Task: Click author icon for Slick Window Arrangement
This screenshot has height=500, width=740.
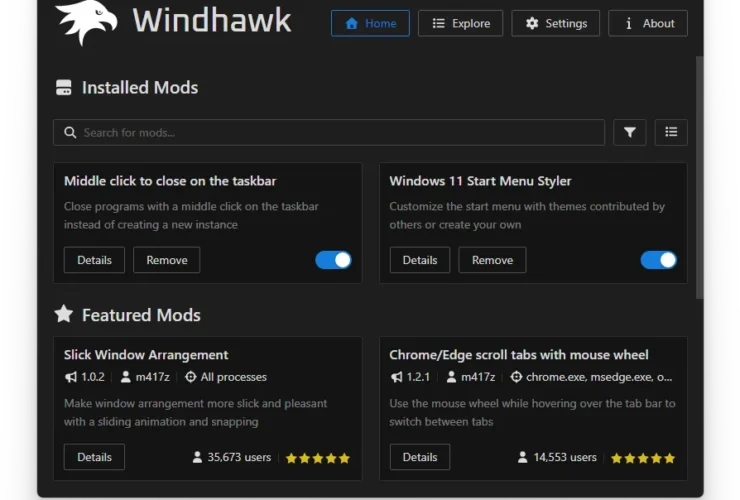Action: pos(126,377)
